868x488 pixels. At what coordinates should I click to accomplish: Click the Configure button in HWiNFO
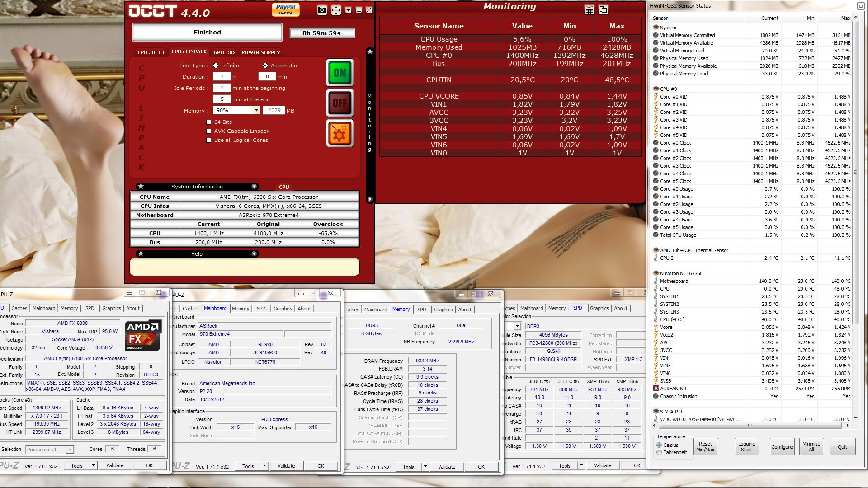point(782,447)
